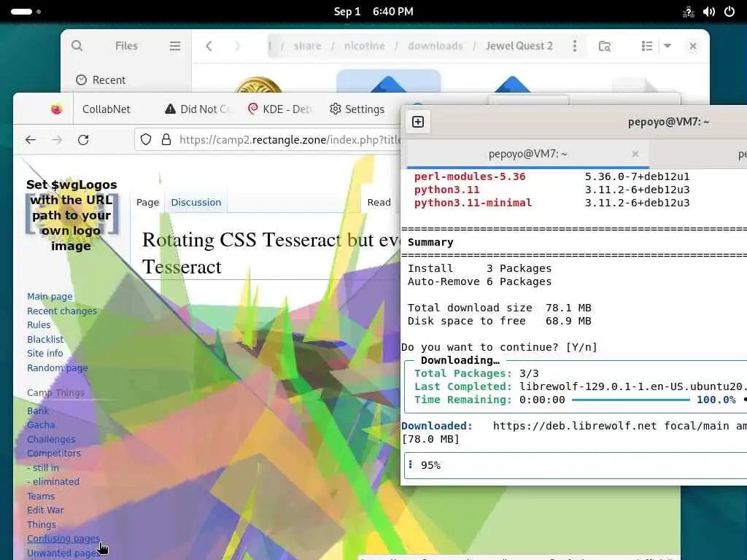This screenshot has height=560, width=747.
Task: Click the 100.0% download progress bar
Action: [x=631, y=400]
